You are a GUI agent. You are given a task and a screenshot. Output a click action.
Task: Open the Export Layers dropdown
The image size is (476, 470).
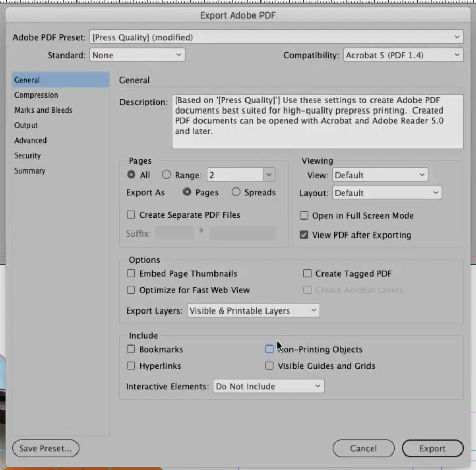[253, 310]
